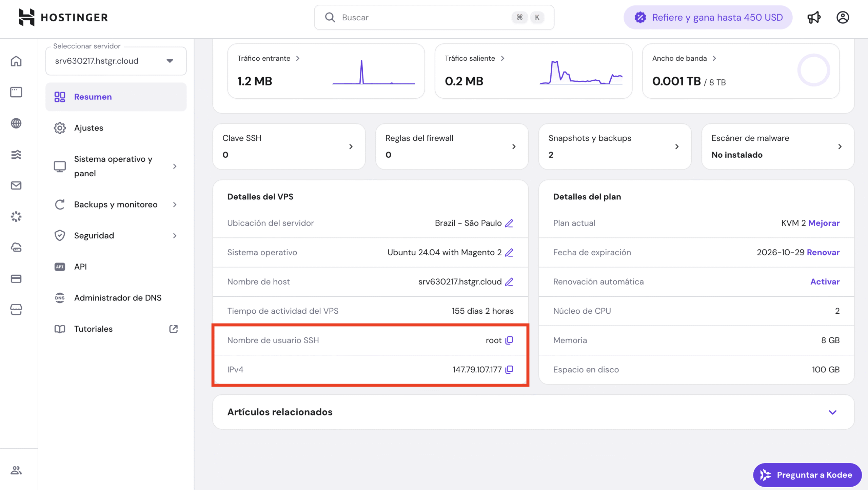Copy the IPv4 address 147.79.107.177
The width and height of the screenshot is (868, 490).
pos(509,370)
